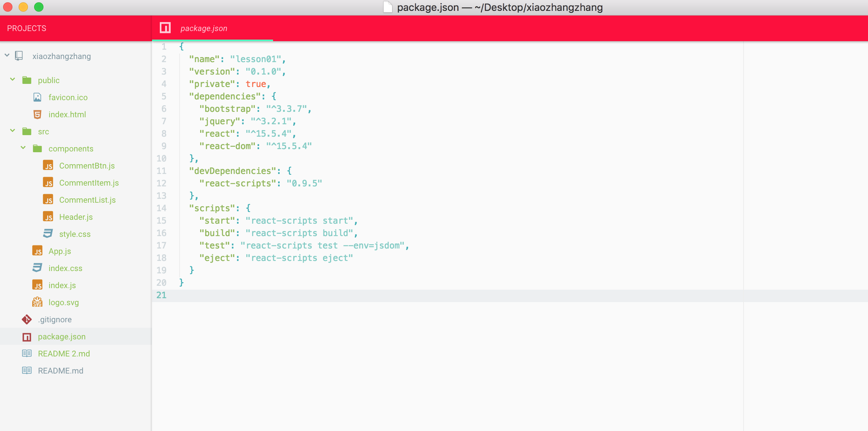This screenshot has width=868, height=431.
Task: Click the HTML5 icon beside index.html
Action: (37, 115)
